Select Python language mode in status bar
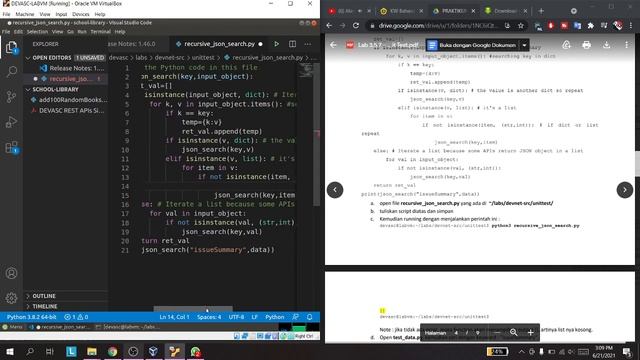This screenshot has height=360, width=640. [275, 317]
